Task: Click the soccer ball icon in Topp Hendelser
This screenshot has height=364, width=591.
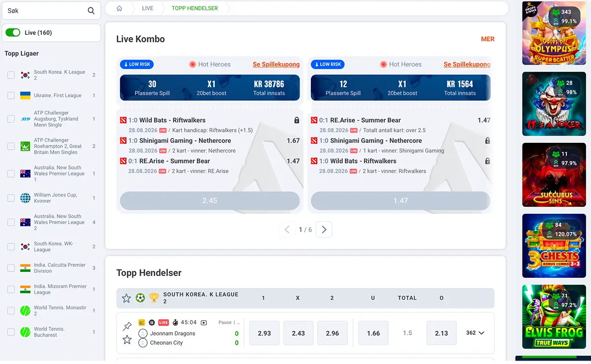Action: point(140,298)
